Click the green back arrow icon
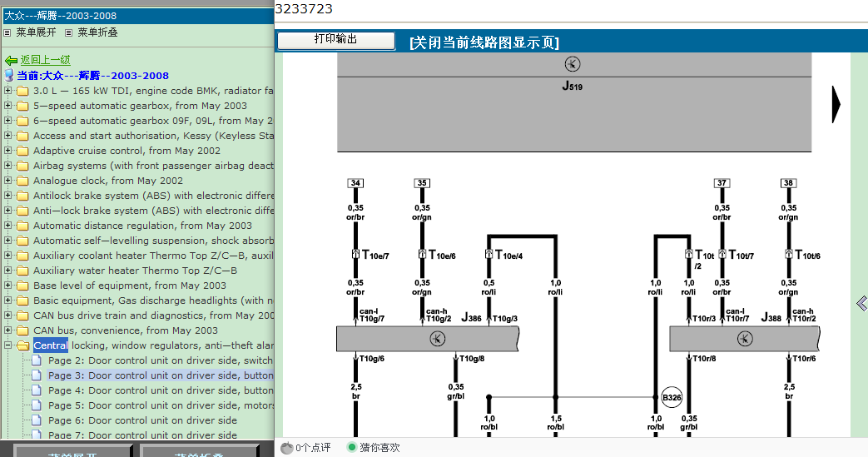Viewport: 868px width, 457px height. click(x=11, y=61)
